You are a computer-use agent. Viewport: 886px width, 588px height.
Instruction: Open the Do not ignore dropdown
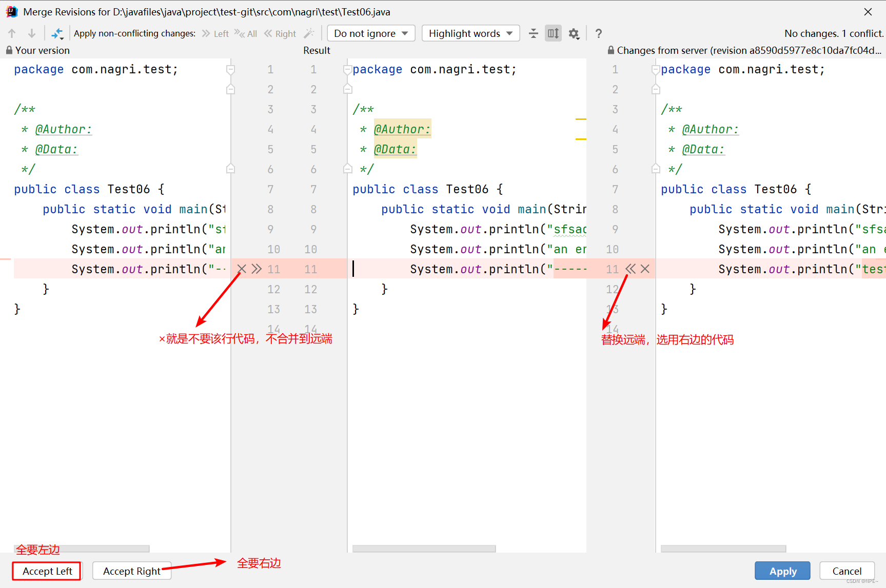pos(371,33)
